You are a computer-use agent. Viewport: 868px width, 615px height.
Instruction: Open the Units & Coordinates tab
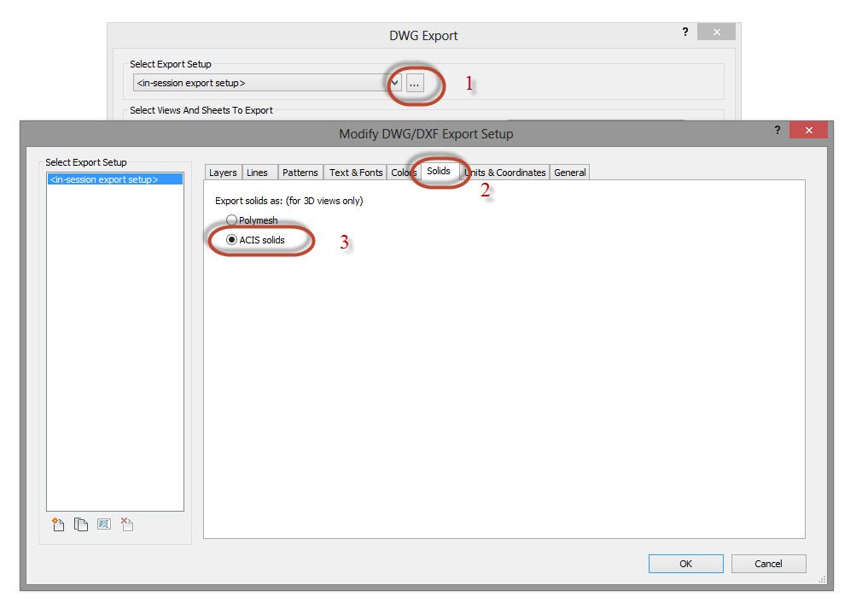click(504, 172)
